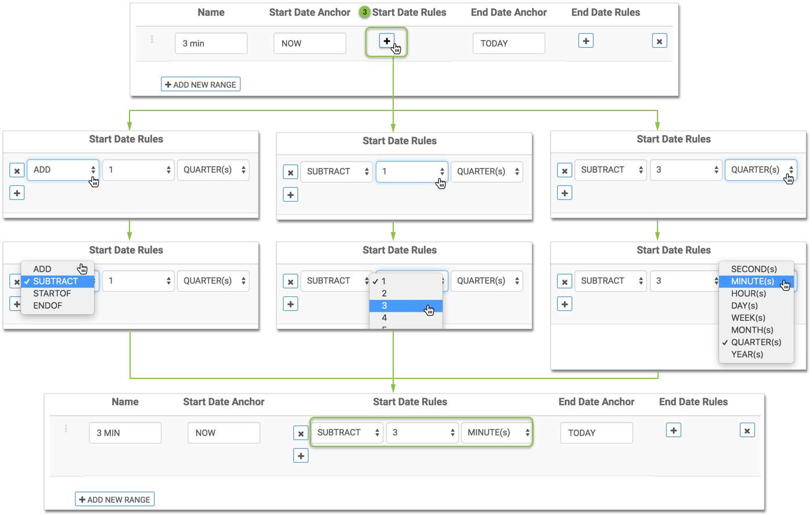Screen dimensions: 812x515
Task: Choose WEEK(s) in the open unit list
Action: pyautogui.click(x=748, y=318)
